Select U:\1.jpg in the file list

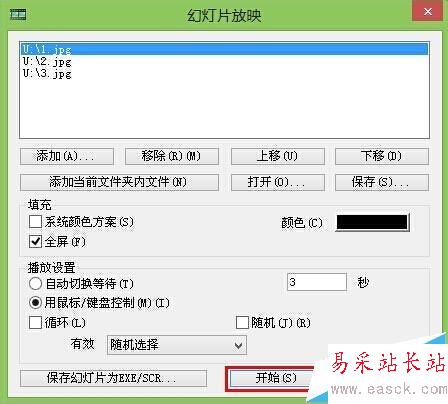tap(224, 49)
